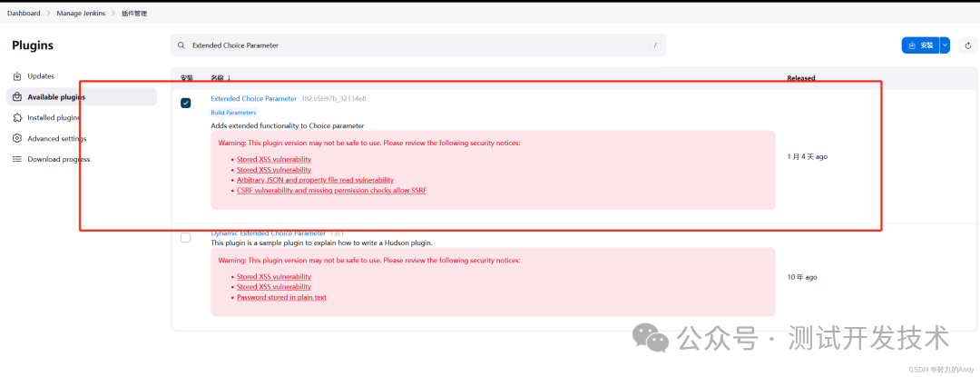Click the Updates download icon in sidebar
Viewport: 980px width, 377px height.
[x=17, y=76]
